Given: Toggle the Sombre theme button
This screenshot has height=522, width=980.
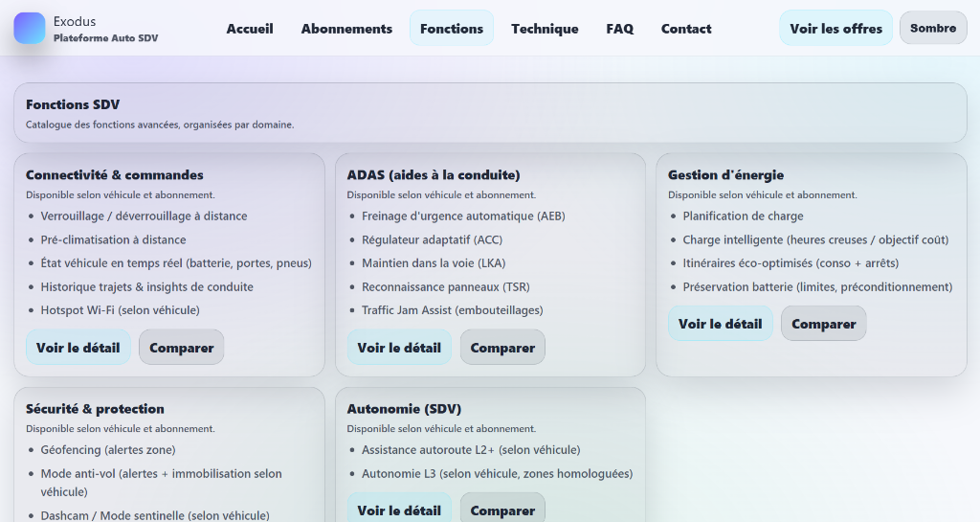Looking at the screenshot, I should (x=933, y=28).
